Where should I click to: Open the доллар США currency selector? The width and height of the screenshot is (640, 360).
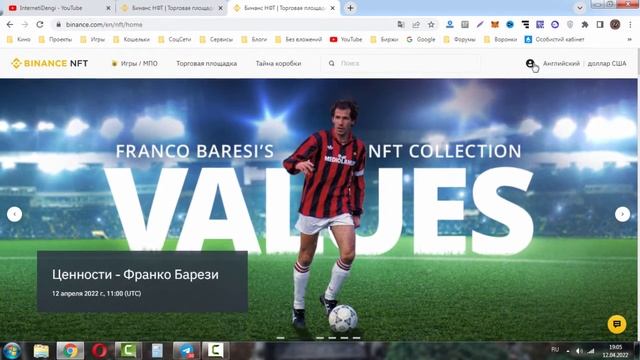[x=607, y=63]
